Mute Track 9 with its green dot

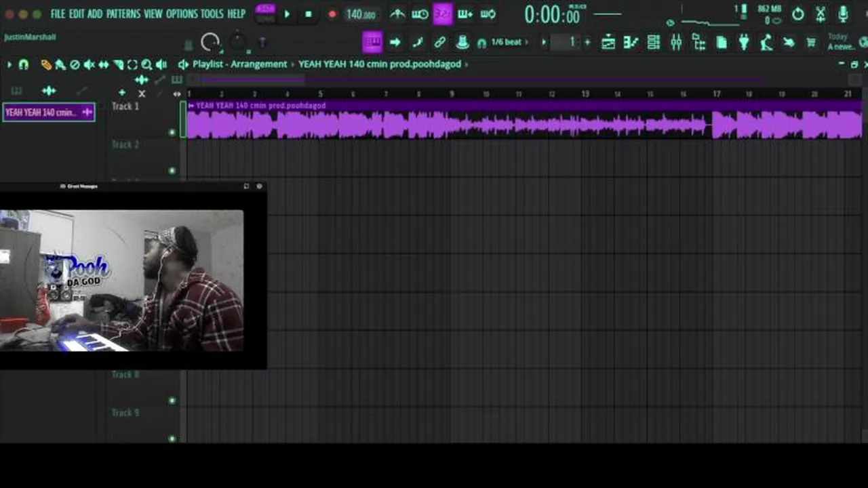point(172,439)
